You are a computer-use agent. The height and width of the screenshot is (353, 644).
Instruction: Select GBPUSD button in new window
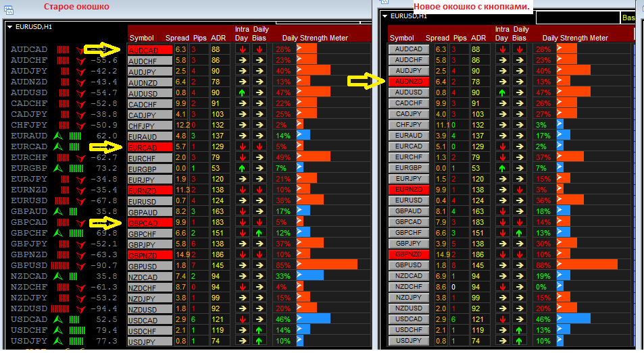[409, 265]
